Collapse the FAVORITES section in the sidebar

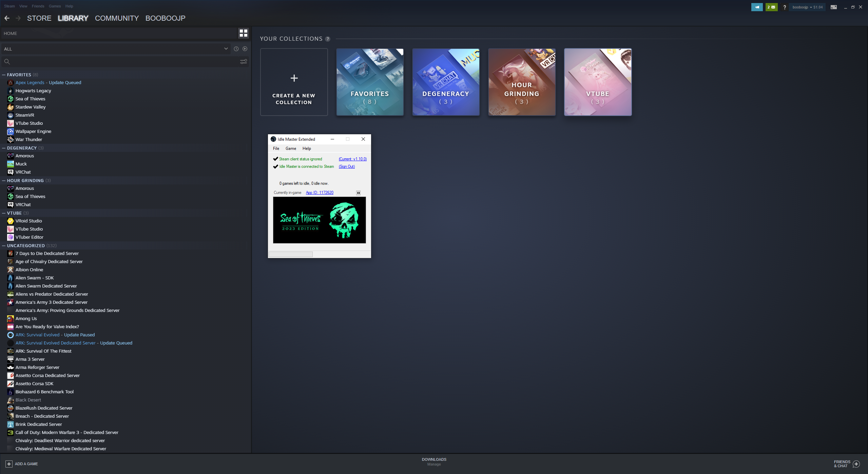[x=3, y=75]
